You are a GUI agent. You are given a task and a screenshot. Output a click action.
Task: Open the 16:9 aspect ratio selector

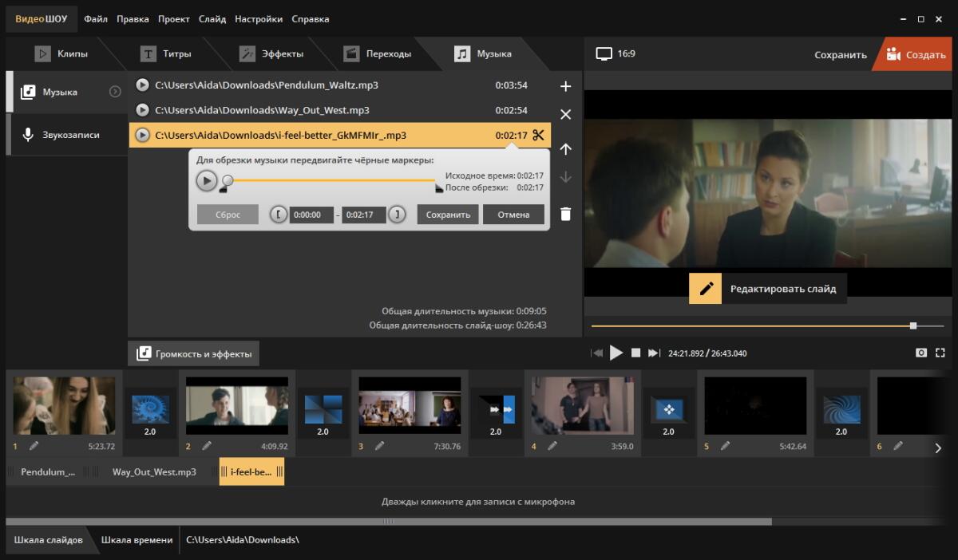coord(616,53)
